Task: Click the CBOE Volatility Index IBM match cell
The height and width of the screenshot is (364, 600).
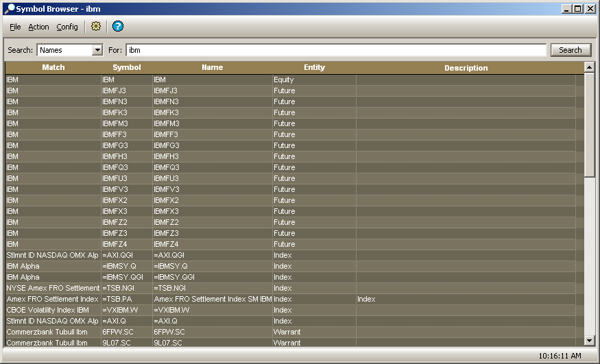Action: (x=53, y=310)
